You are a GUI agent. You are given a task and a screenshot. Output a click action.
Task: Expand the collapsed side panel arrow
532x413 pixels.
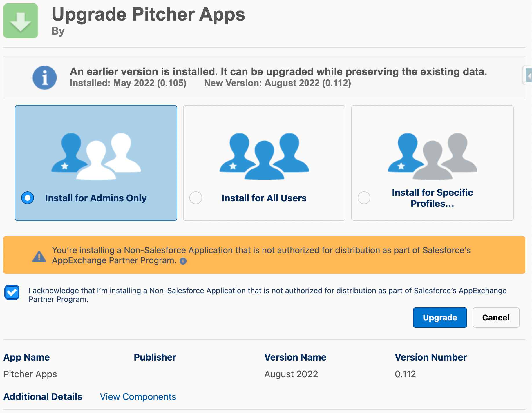click(x=529, y=75)
